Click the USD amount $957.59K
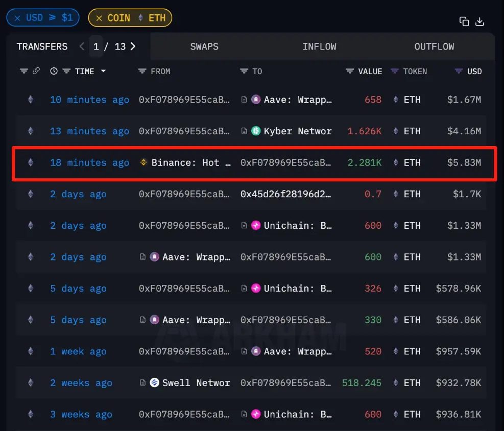This screenshot has width=504, height=431. [x=459, y=351]
